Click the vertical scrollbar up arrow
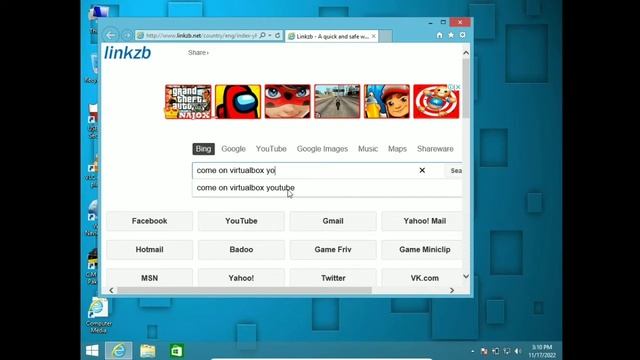 click(x=466, y=53)
